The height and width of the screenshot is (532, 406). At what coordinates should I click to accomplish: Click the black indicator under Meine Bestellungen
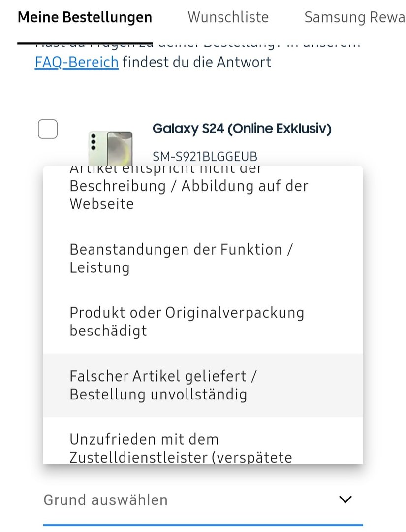coord(85,43)
